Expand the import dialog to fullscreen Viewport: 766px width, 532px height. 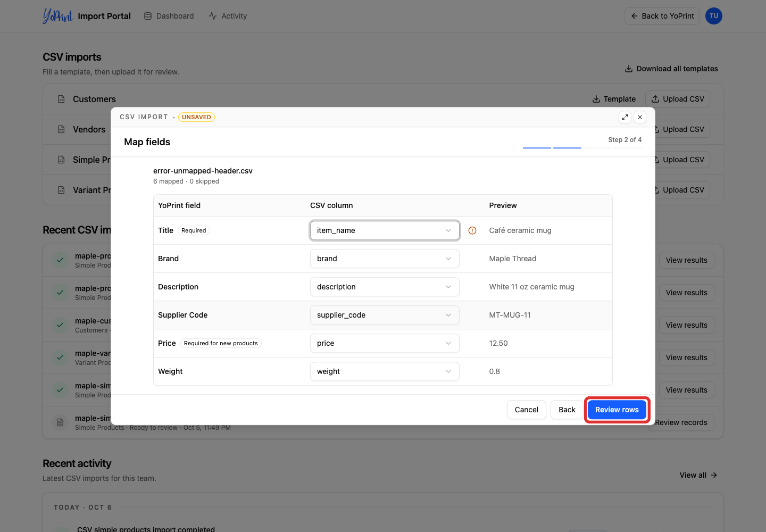click(625, 117)
